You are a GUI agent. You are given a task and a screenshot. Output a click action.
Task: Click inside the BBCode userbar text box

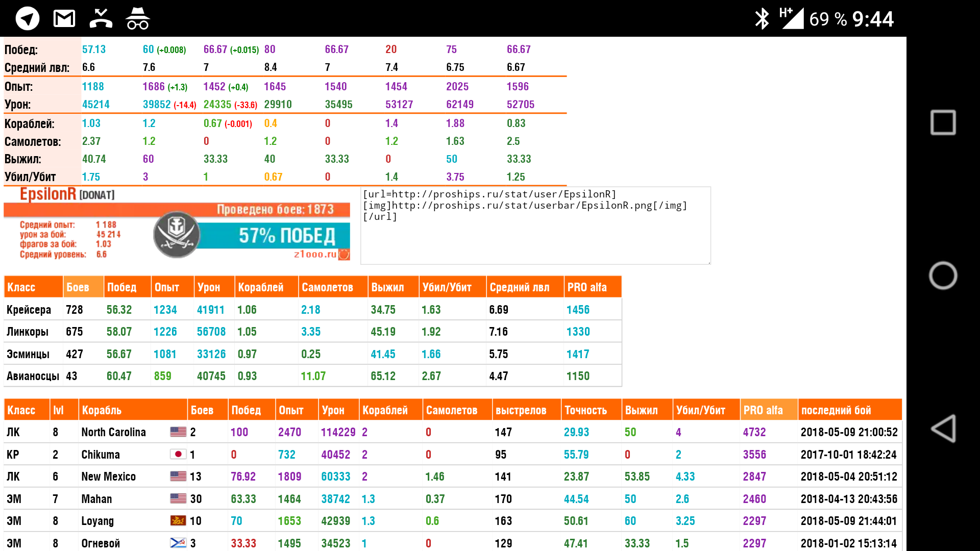coord(535,226)
